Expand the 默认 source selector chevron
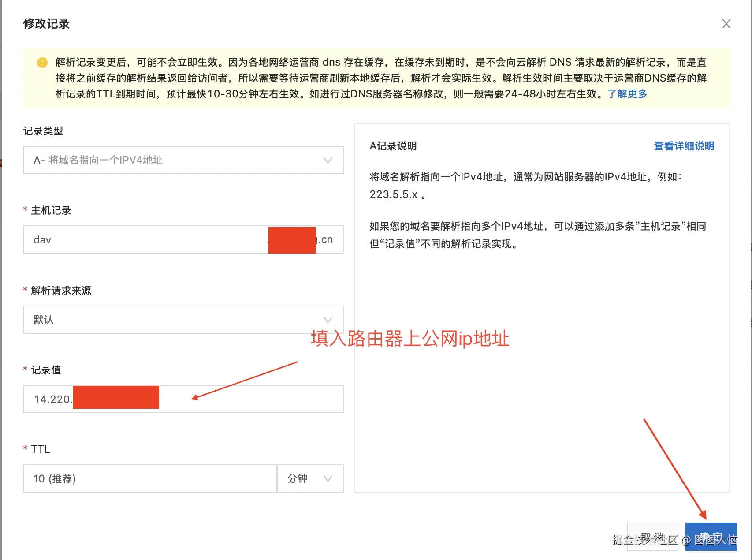Viewport: 752px width, 560px height. click(x=327, y=319)
